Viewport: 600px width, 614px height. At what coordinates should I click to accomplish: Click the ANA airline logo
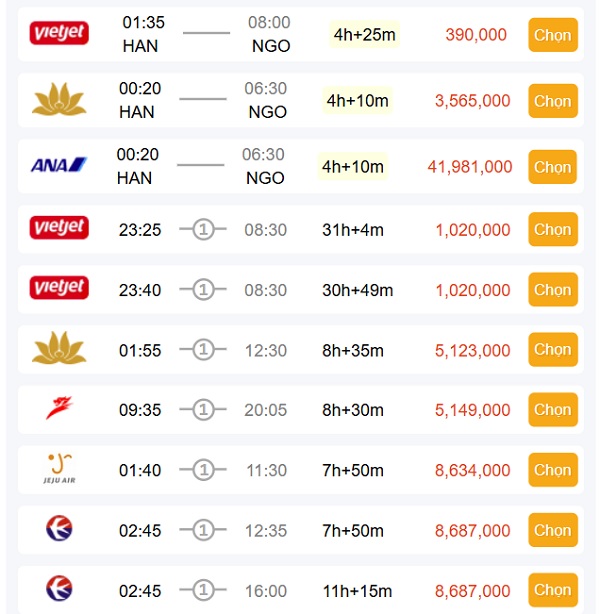tap(59, 166)
